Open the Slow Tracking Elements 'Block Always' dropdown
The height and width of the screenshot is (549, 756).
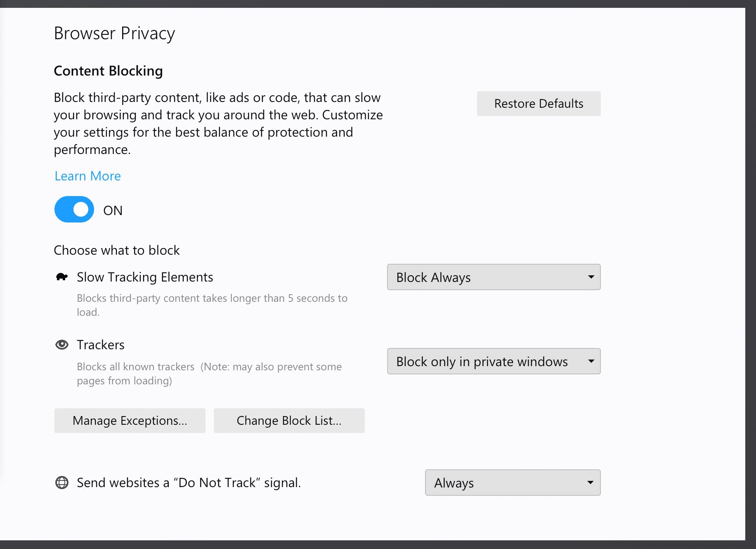point(494,277)
